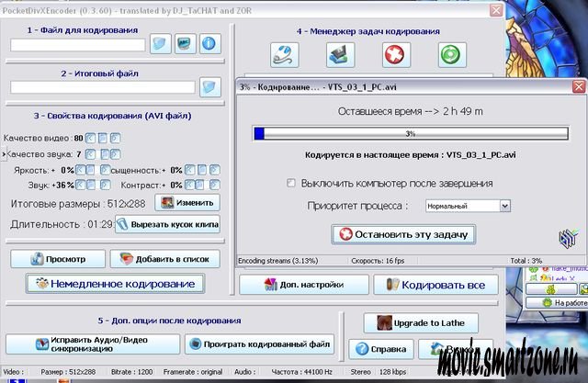This screenshot has height=383, width=588.
Task: Start Немедленное кодирование immediately
Action: pos(115,284)
